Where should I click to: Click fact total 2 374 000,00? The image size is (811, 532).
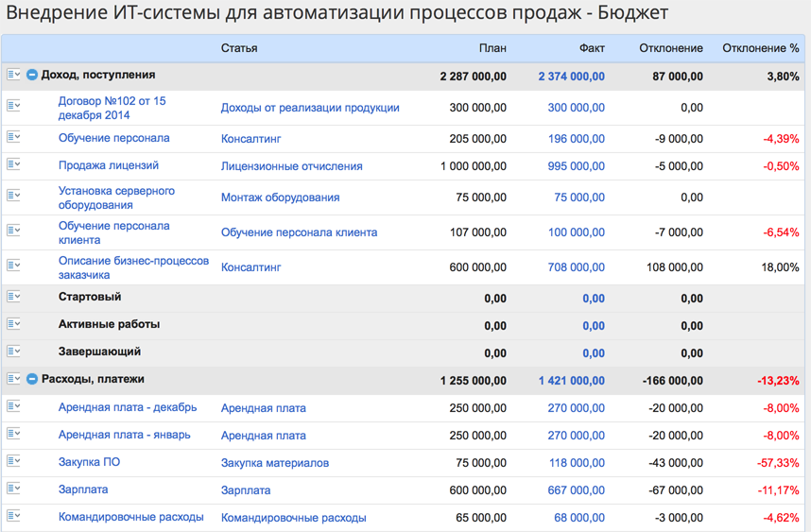pyautogui.click(x=571, y=77)
